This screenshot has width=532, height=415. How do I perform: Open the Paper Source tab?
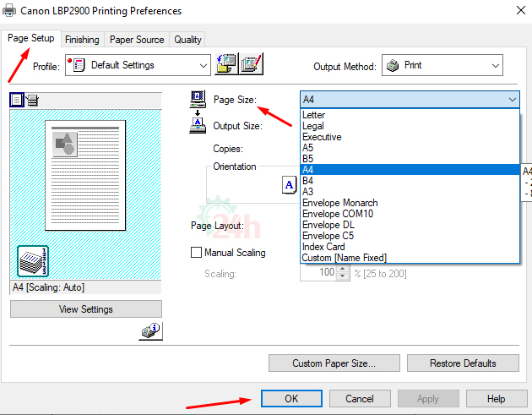click(137, 40)
